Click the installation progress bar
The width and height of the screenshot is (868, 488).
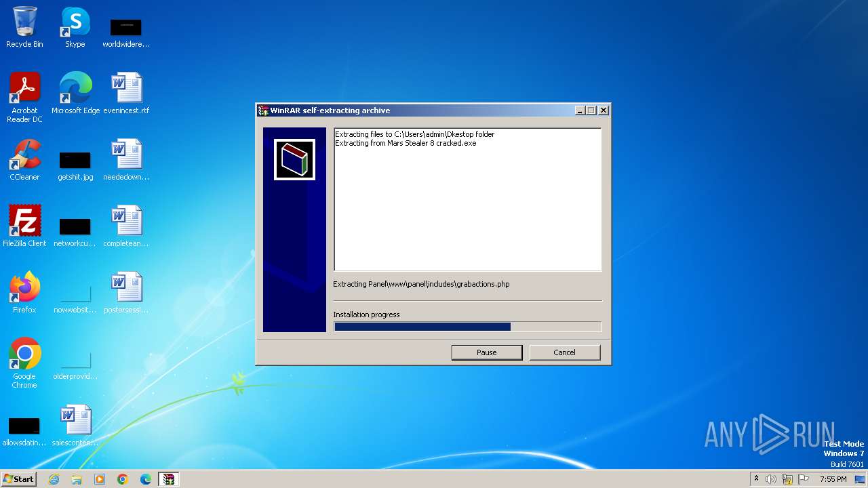click(467, 327)
